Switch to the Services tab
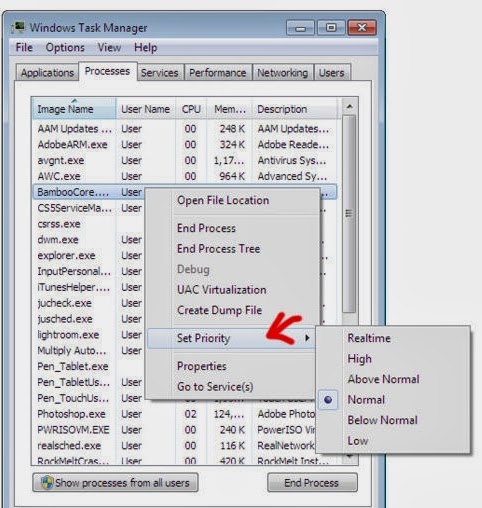 (159, 73)
